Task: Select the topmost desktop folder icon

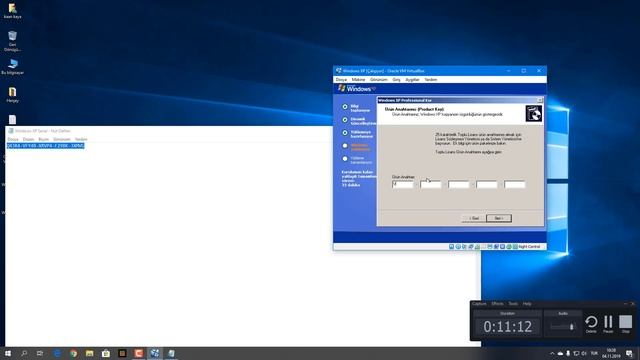Action: pyautogui.click(x=12, y=11)
